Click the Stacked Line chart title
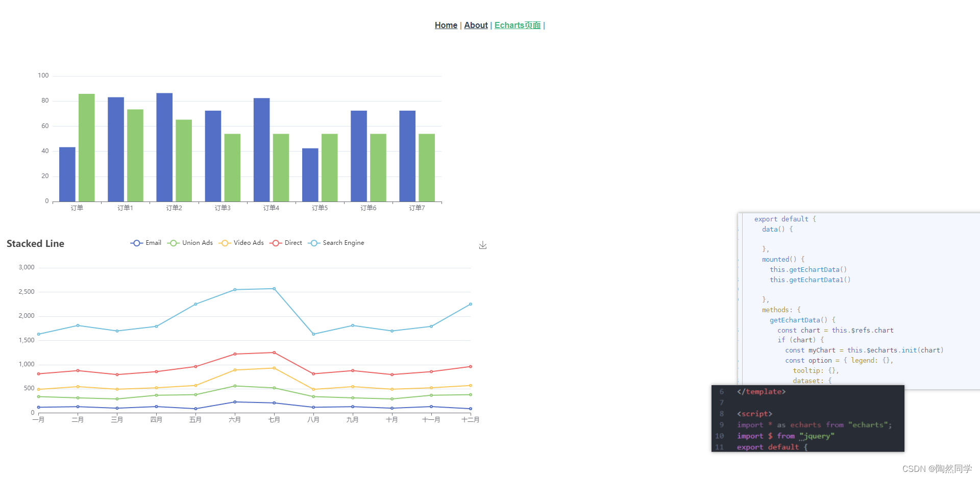 [x=35, y=244]
